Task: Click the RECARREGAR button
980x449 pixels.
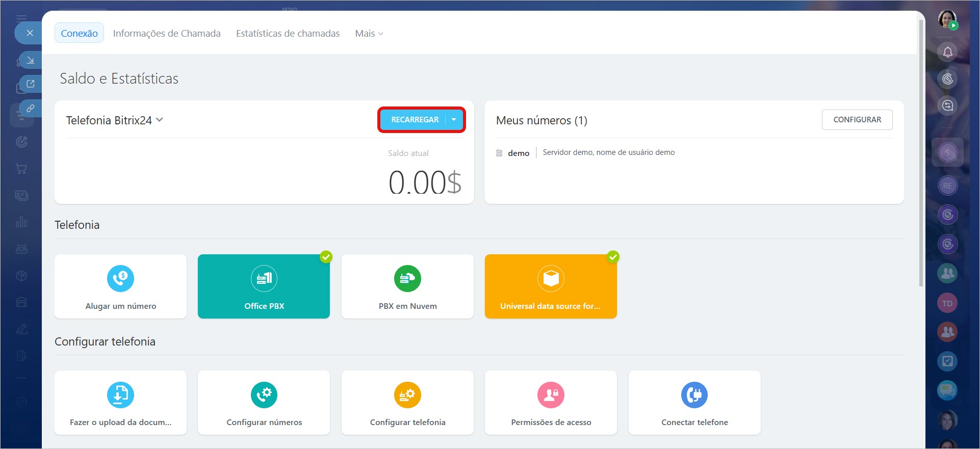Action: (x=415, y=120)
